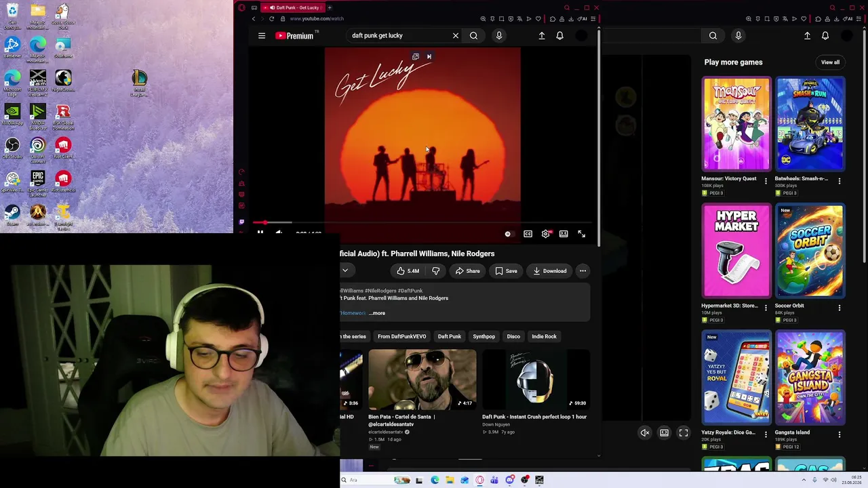The image size is (868, 488).
Task: Clear the search text with the X
Action: 456,36
